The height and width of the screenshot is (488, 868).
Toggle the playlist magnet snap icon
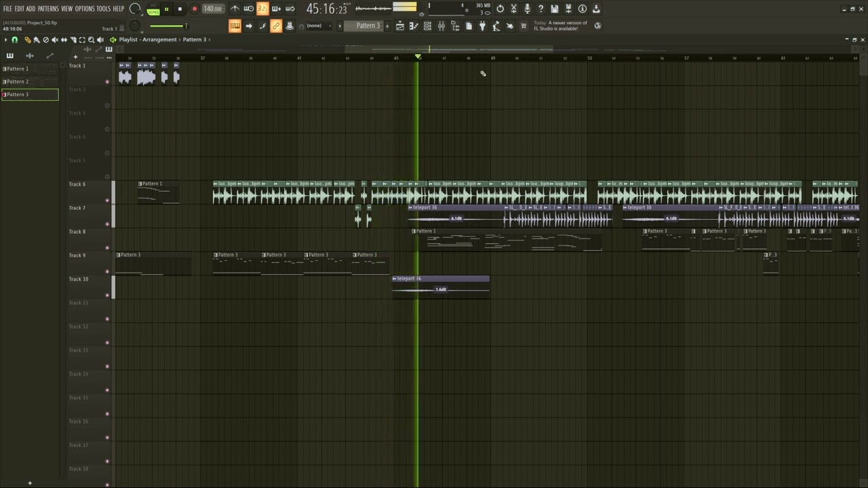tap(15, 40)
